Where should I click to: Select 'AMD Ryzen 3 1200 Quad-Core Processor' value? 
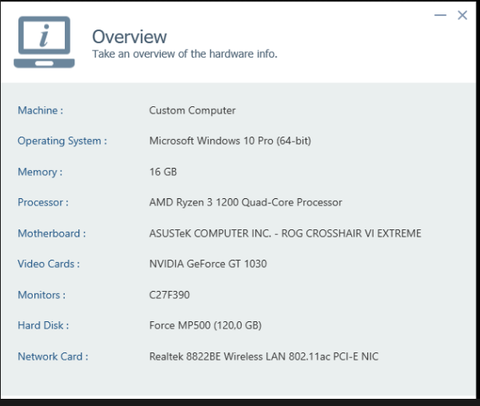245,202
